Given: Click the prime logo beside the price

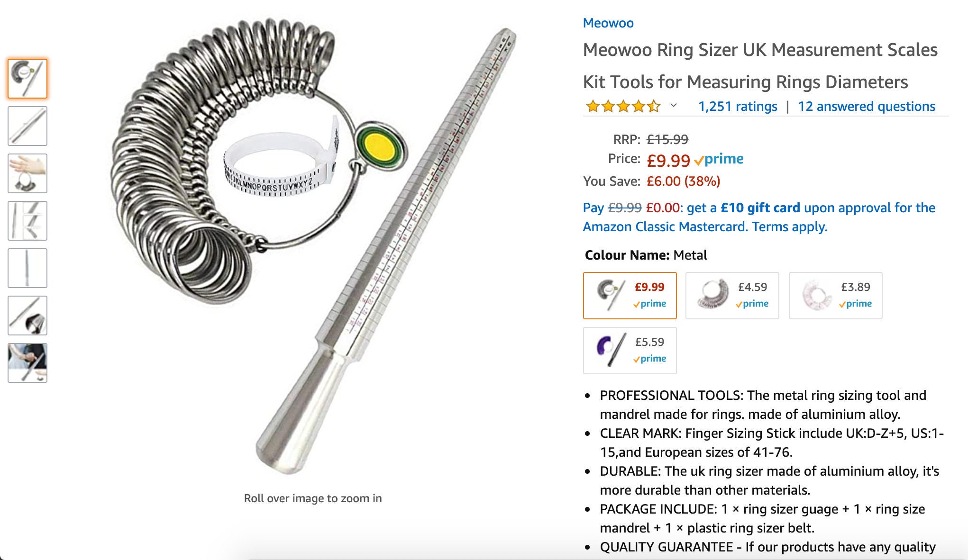Looking at the screenshot, I should coord(719,159).
